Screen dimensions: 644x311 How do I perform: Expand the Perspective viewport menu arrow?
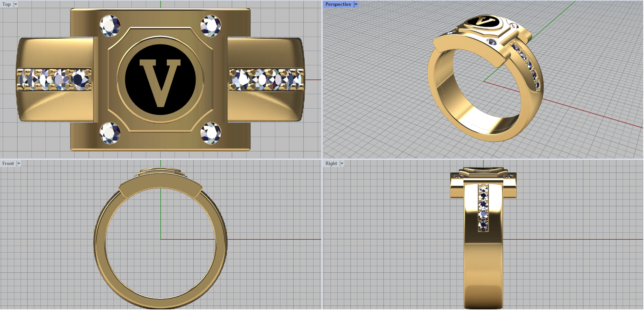point(356,4)
